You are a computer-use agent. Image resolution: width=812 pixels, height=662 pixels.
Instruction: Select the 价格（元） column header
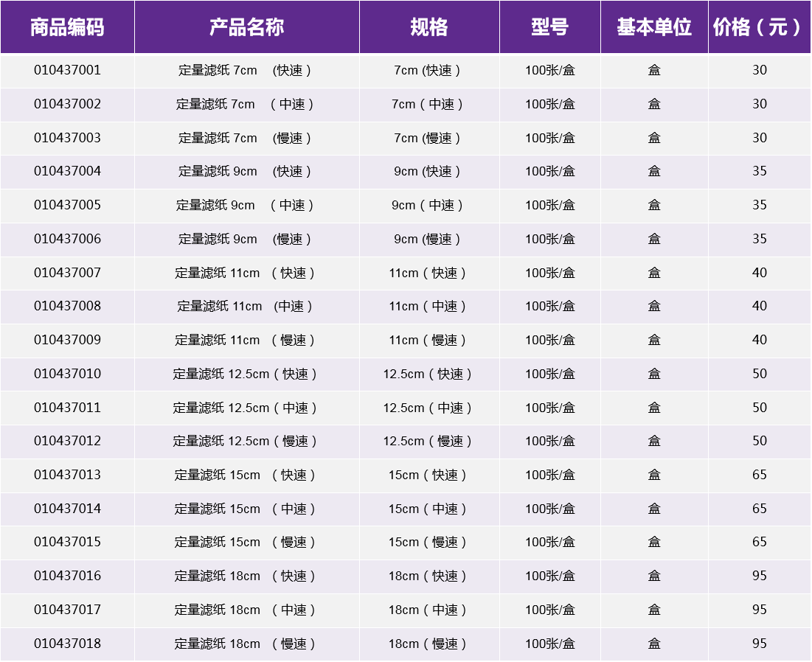(759, 27)
